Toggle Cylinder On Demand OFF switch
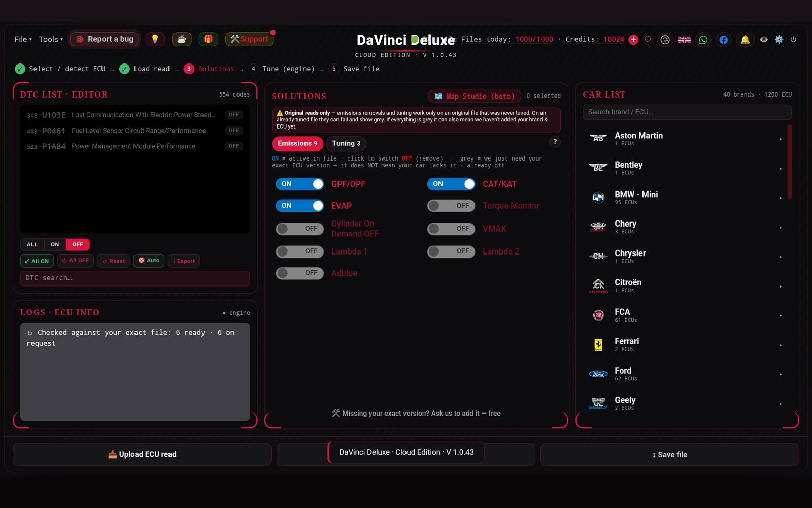The image size is (812, 508). tap(300, 229)
